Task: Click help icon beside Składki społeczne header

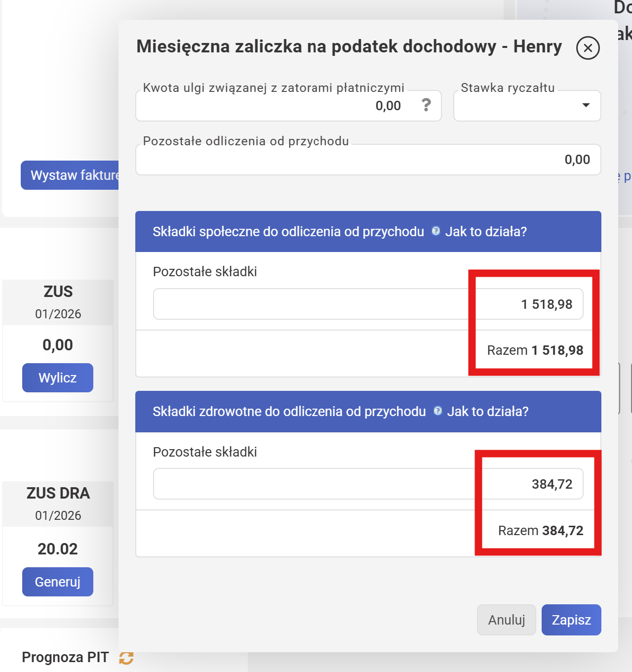Action: (435, 231)
